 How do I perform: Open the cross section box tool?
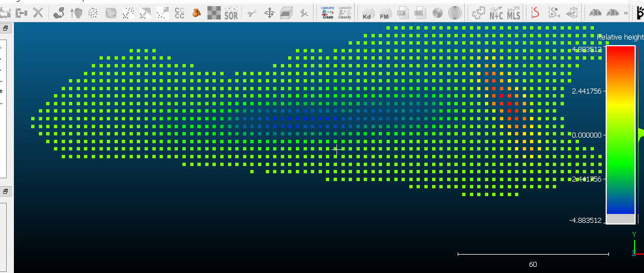click(286, 13)
